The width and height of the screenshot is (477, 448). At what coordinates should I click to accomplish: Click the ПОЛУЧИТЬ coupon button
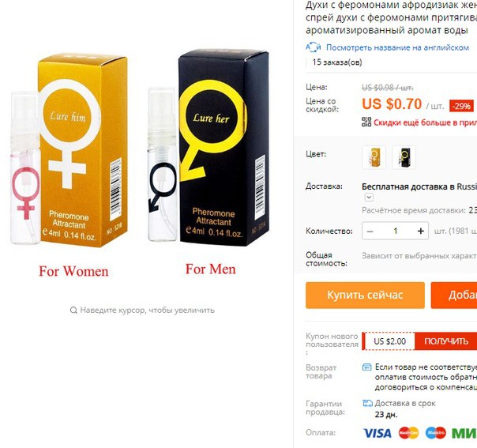[446, 341]
